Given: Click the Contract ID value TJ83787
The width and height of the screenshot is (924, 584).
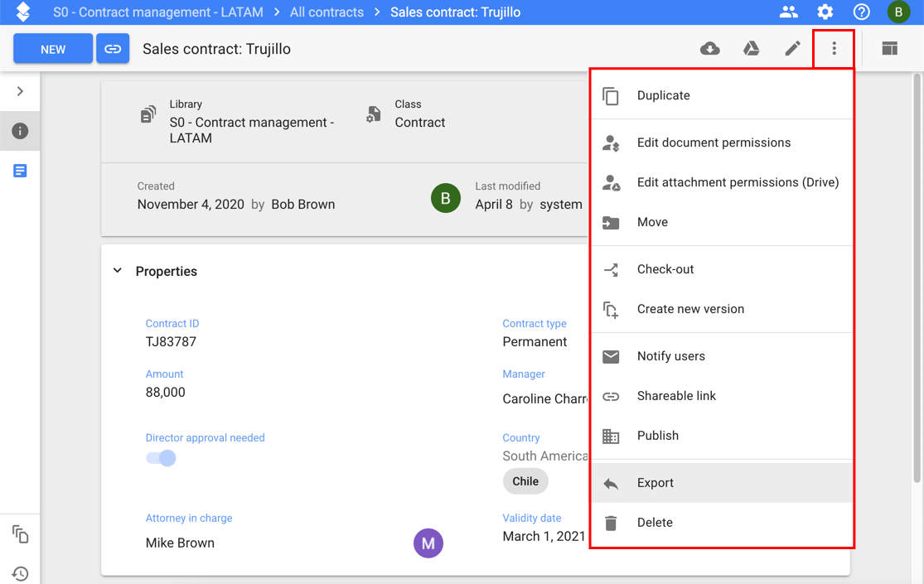Looking at the screenshot, I should (171, 342).
